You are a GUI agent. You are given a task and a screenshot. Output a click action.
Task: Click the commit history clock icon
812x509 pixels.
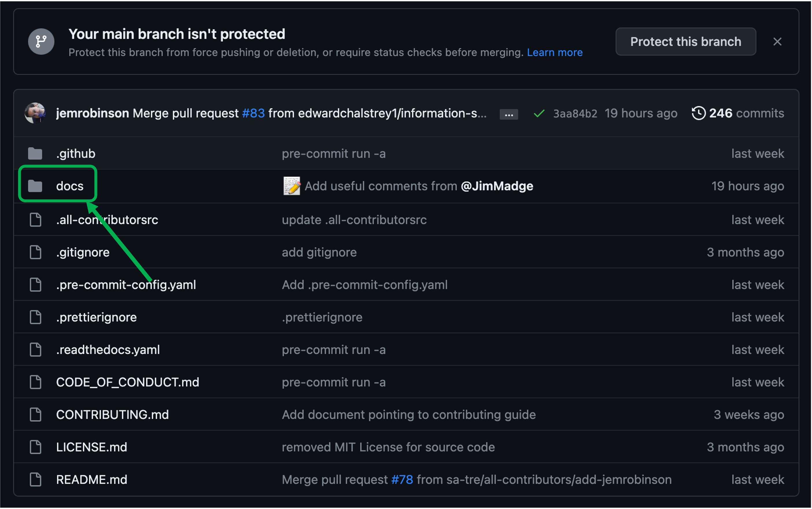[x=699, y=113]
